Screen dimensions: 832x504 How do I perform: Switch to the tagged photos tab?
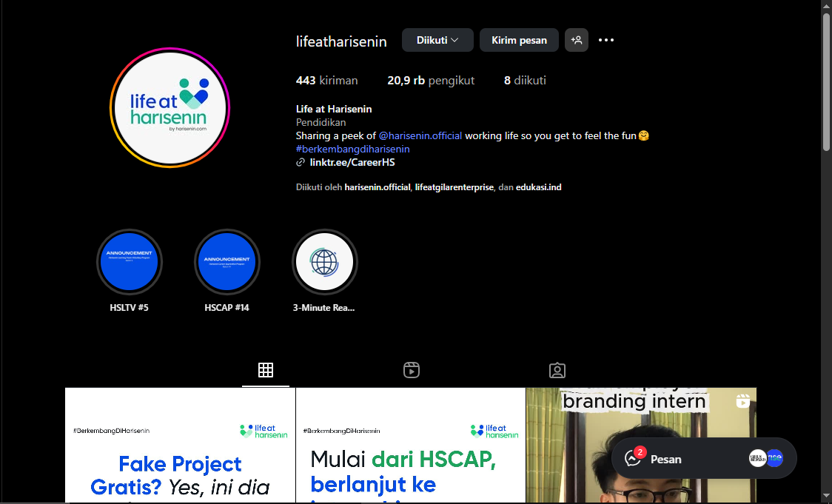coord(557,370)
